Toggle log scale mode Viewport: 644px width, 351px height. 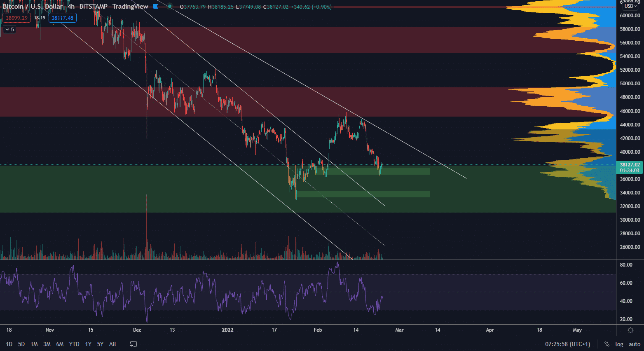[x=619, y=344]
